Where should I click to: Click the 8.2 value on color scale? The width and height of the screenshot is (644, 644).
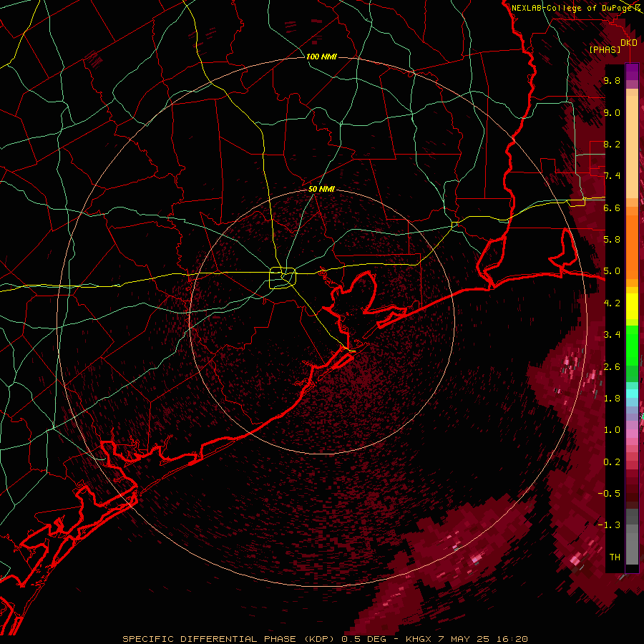pyautogui.click(x=612, y=145)
